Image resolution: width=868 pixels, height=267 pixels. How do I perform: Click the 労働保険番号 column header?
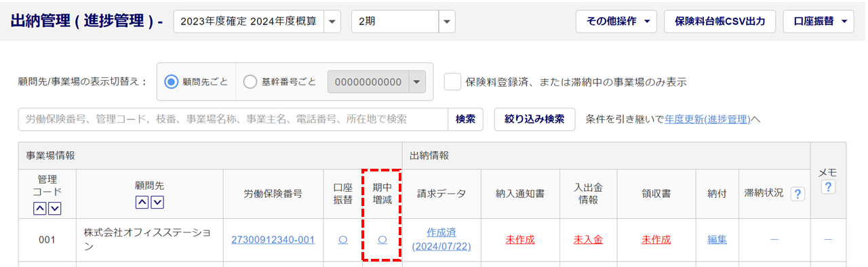pos(273,194)
